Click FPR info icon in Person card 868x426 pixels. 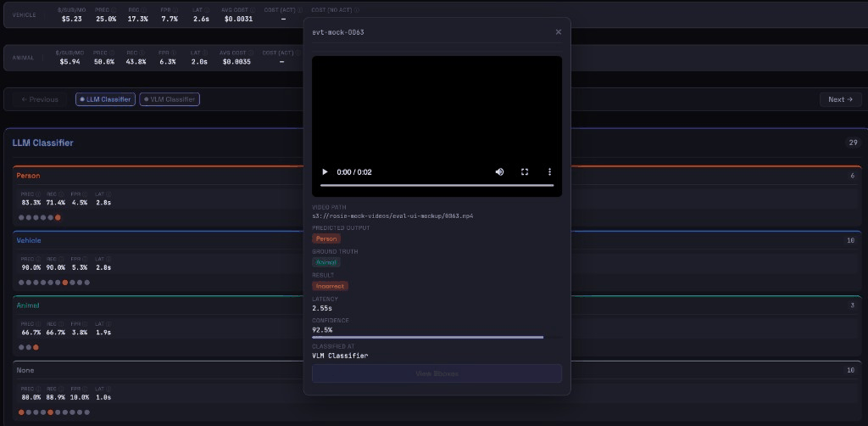pos(86,194)
